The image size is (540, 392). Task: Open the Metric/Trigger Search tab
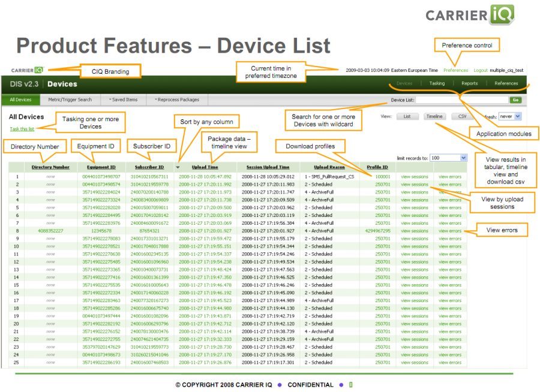(x=70, y=99)
